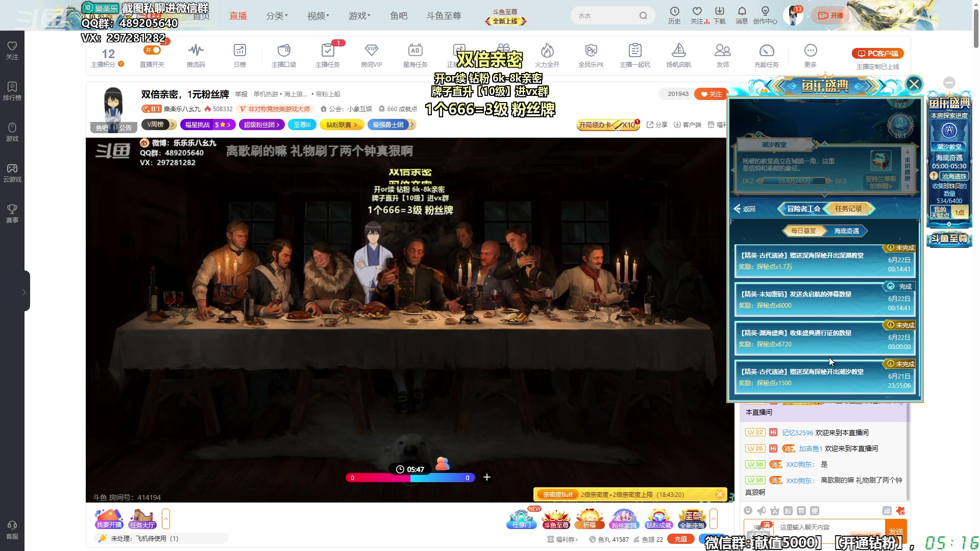Screen dimensions: 980x551
Task: Open the 超级粉丝团 badge
Action: pos(261,124)
